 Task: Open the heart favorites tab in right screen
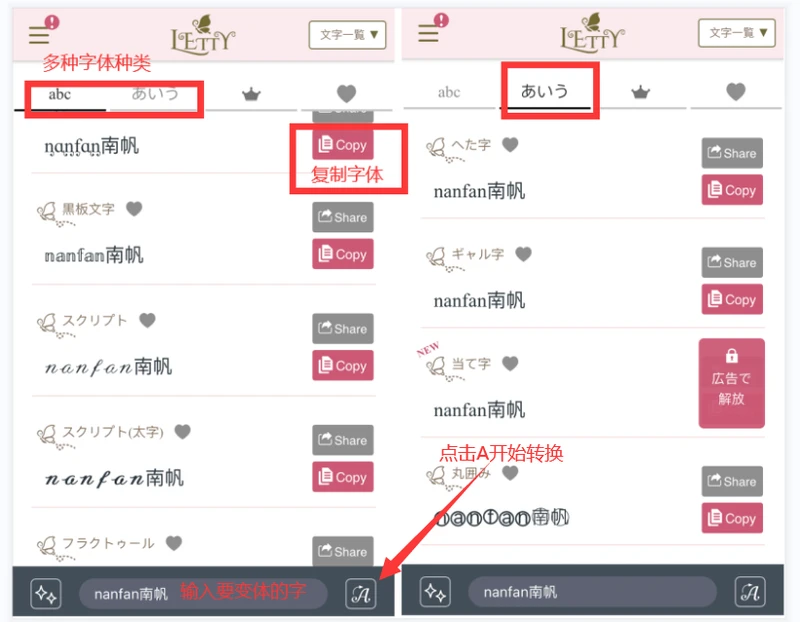pos(736,92)
